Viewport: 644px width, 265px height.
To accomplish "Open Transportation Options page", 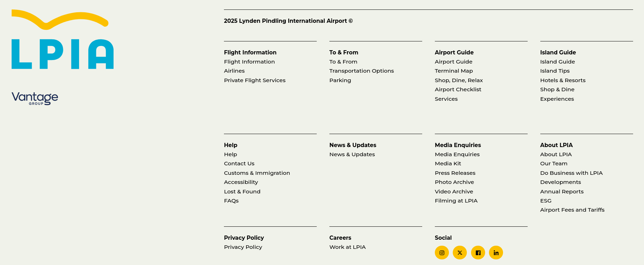I will point(361,71).
